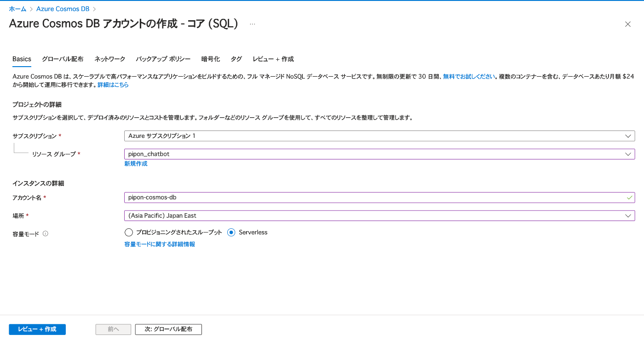The width and height of the screenshot is (644, 346).
Task: Click the page title Azure Cosmos DB アカウントの作成
Action: (123, 24)
